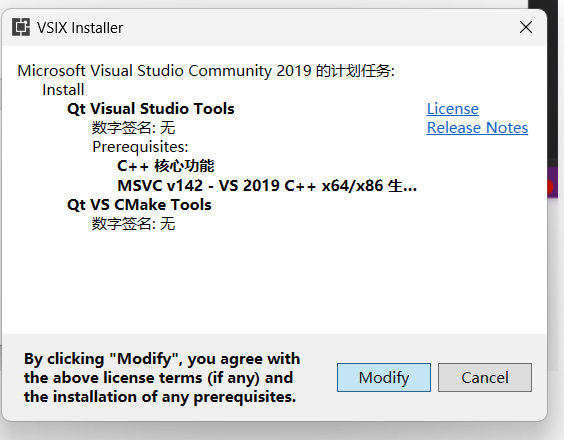Screen dimensions: 564x440
Task: Click the Visual Studio Community 2019 计划任务 header
Action: coord(206,71)
